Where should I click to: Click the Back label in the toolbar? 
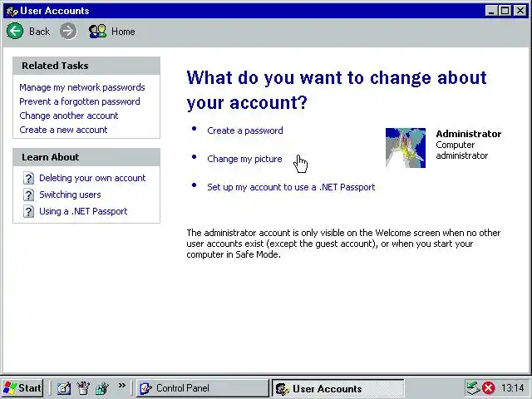coord(39,32)
